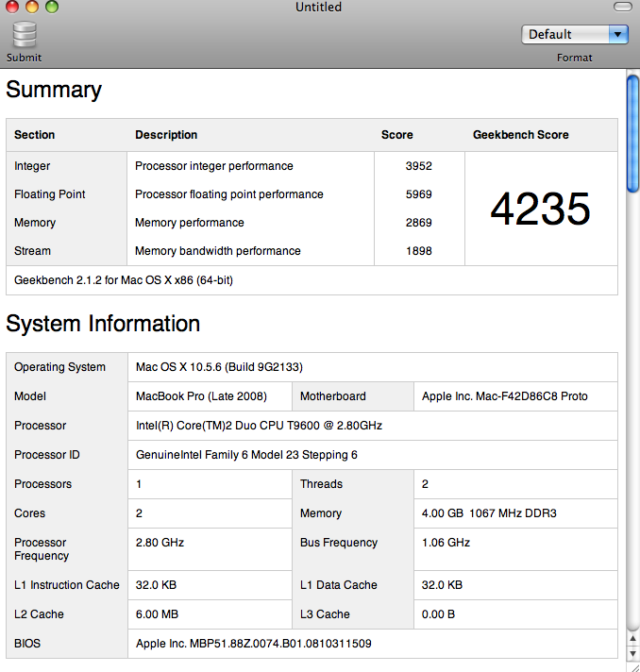This screenshot has height=672, width=640.
Task: Click the 'Apple Inc. Mac-F42D86C8 Proto' value
Action: click(504, 396)
